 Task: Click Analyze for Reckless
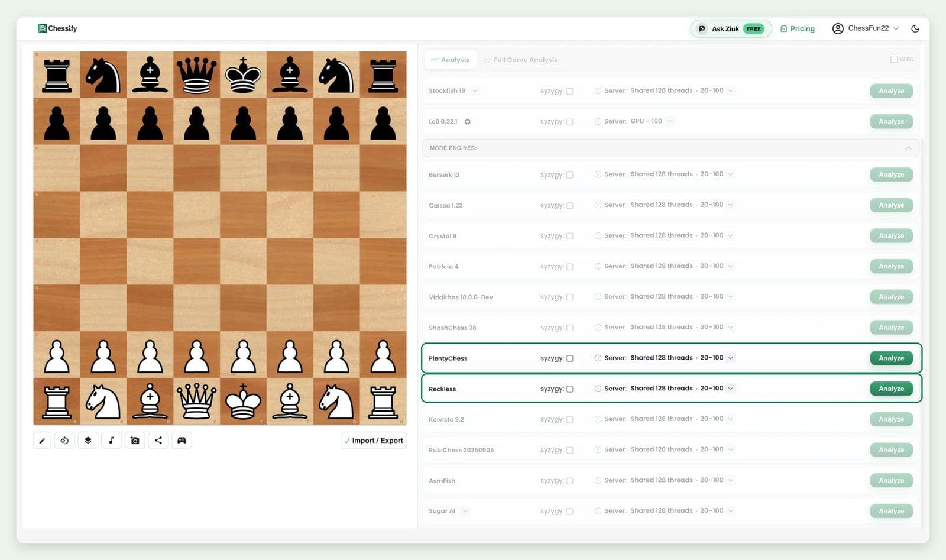point(891,389)
